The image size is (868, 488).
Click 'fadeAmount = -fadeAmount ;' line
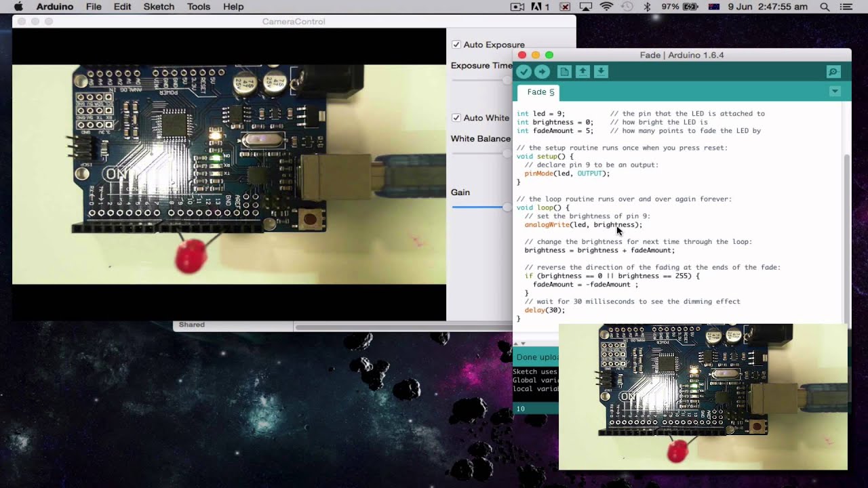(x=585, y=285)
